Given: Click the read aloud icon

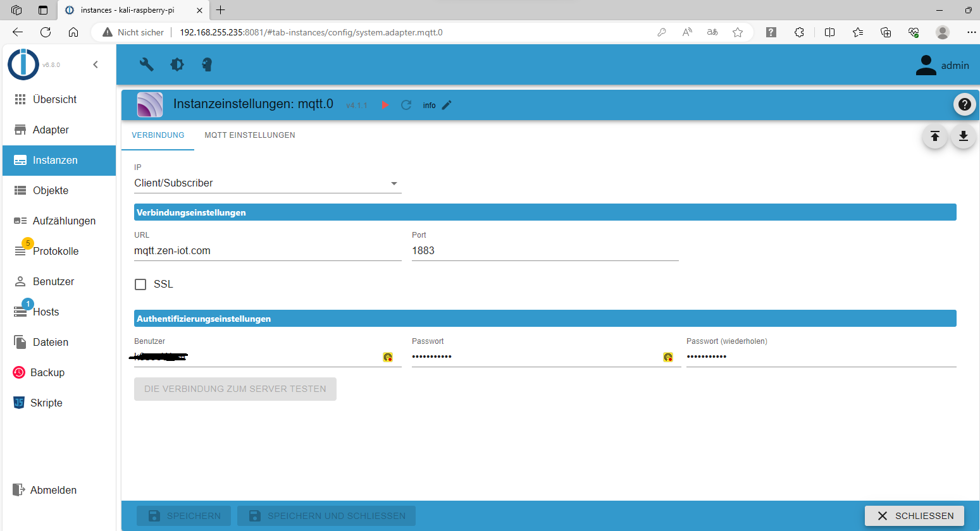Looking at the screenshot, I should click(x=687, y=32).
